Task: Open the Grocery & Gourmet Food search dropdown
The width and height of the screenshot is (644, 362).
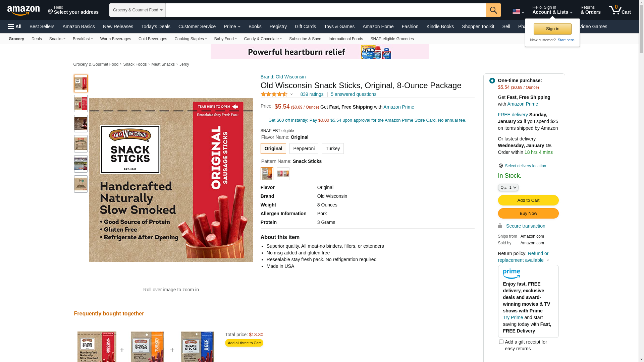Action: 138,10
